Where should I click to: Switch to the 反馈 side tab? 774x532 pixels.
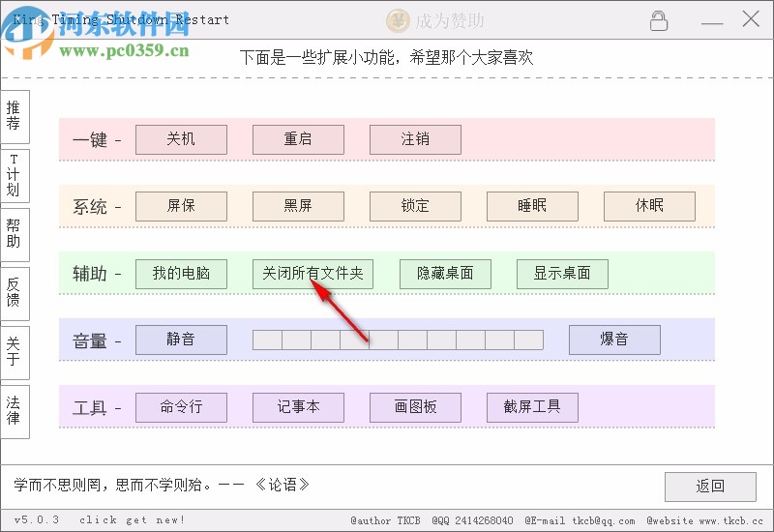[15, 294]
